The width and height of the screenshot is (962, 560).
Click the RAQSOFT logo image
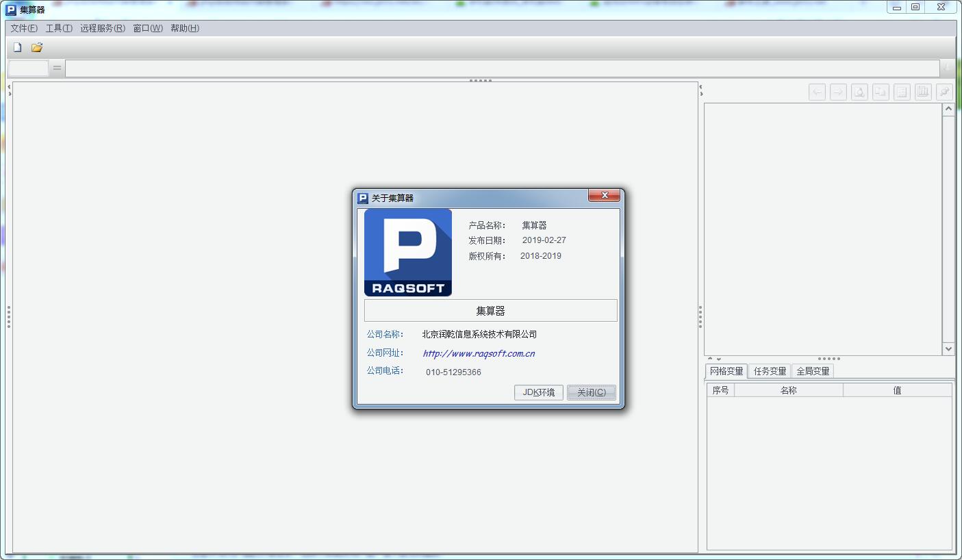point(408,253)
